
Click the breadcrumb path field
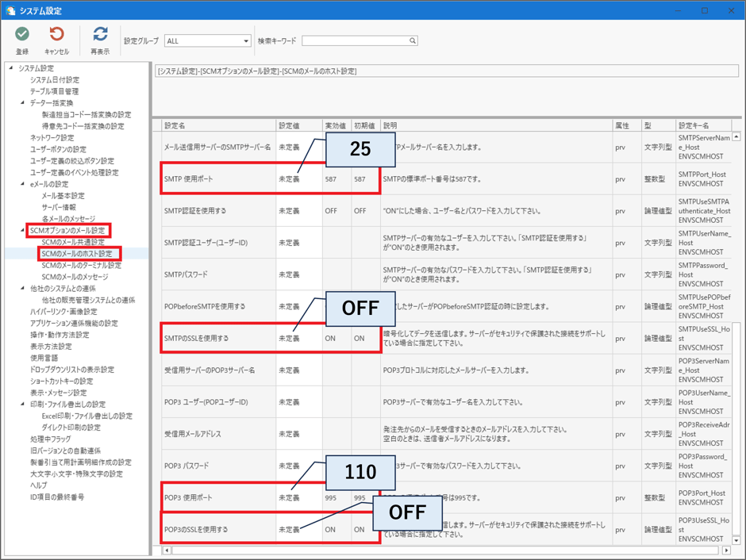(x=448, y=71)
